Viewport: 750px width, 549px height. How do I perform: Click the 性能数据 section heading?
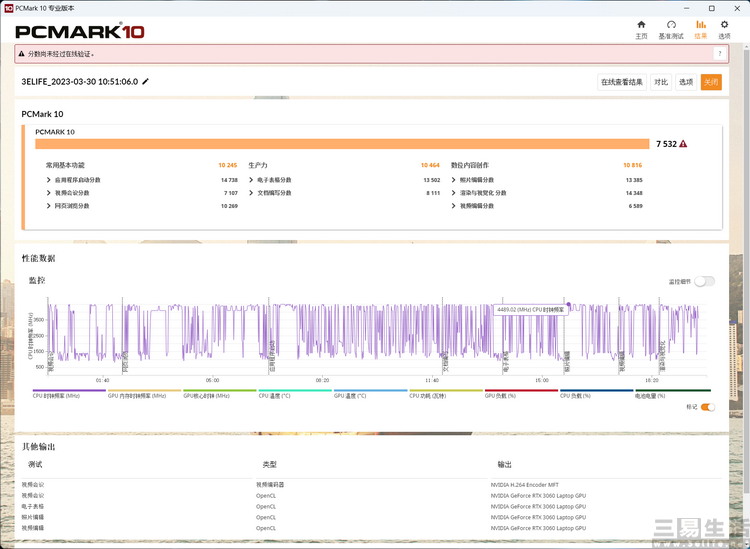tap(38, 258)
